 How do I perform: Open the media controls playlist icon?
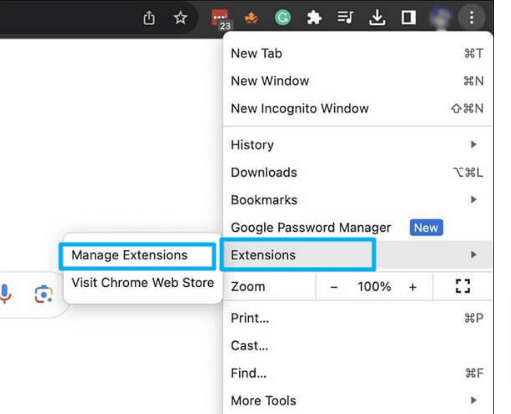click(x=345, y=17)
